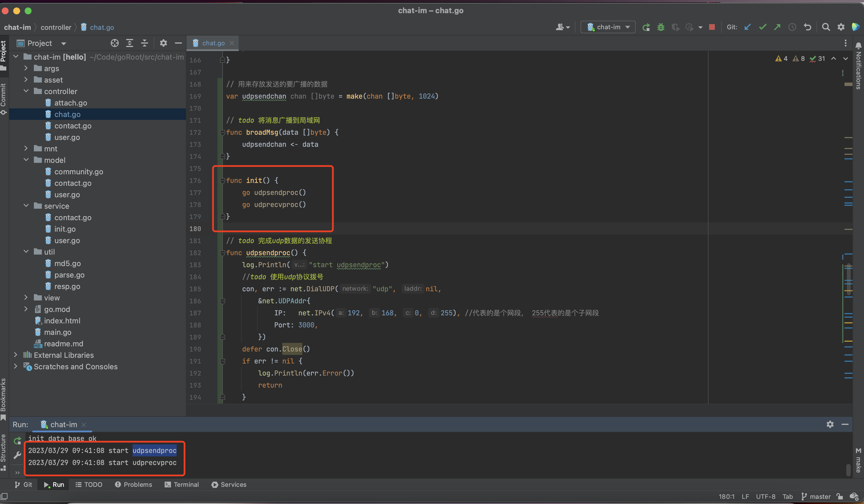Expand the controller folder in project tree
Screen dimensions: 864x504
26,91
